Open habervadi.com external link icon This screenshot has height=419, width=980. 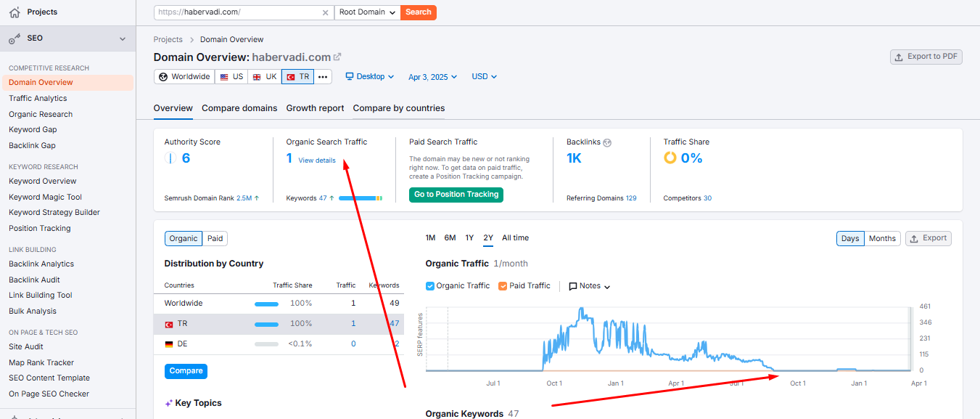pyautogui.click(x=337, y=57)
